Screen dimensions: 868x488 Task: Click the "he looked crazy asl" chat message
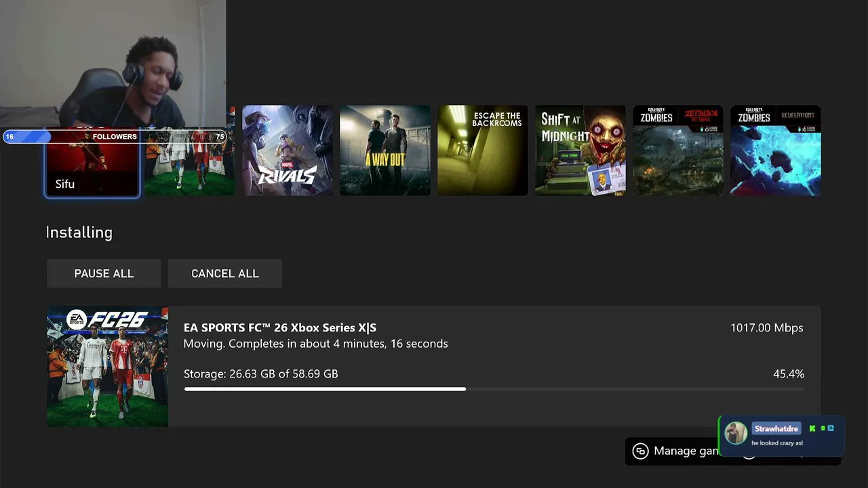[x=777, y=443]
